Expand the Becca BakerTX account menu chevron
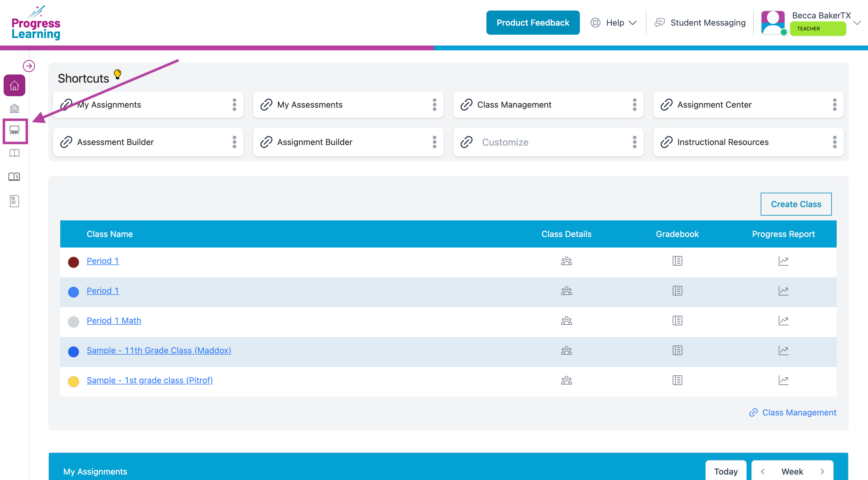This screenshot has height=480, width=868. click(x=857, y=23)
